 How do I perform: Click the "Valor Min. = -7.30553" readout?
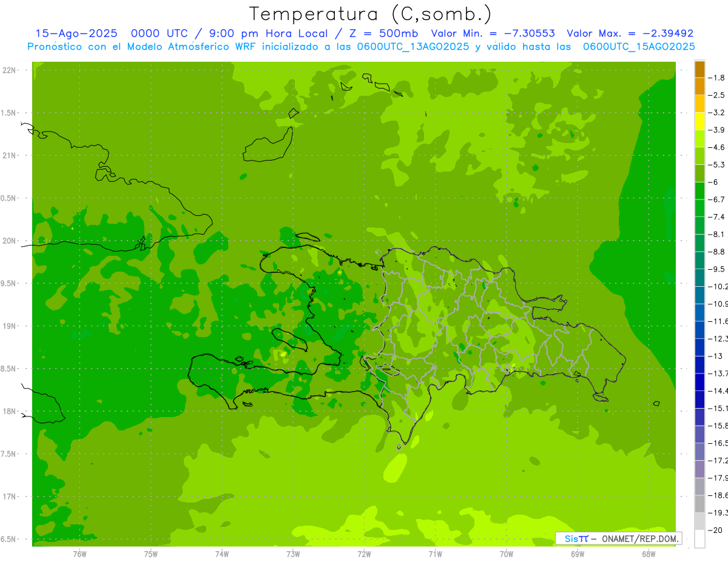click(493, 33)
